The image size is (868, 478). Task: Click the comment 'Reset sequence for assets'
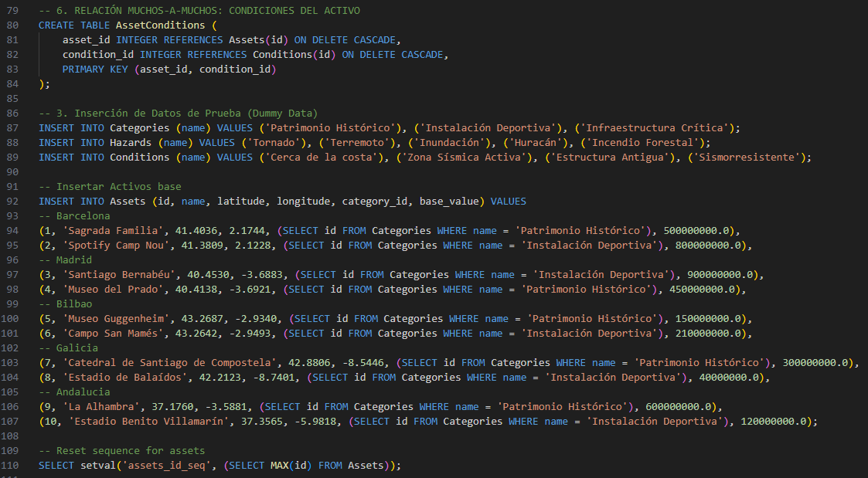click(x=131, y=450)
